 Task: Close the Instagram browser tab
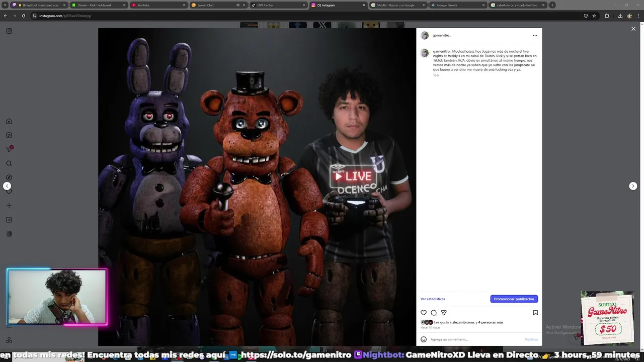point(364,5)
